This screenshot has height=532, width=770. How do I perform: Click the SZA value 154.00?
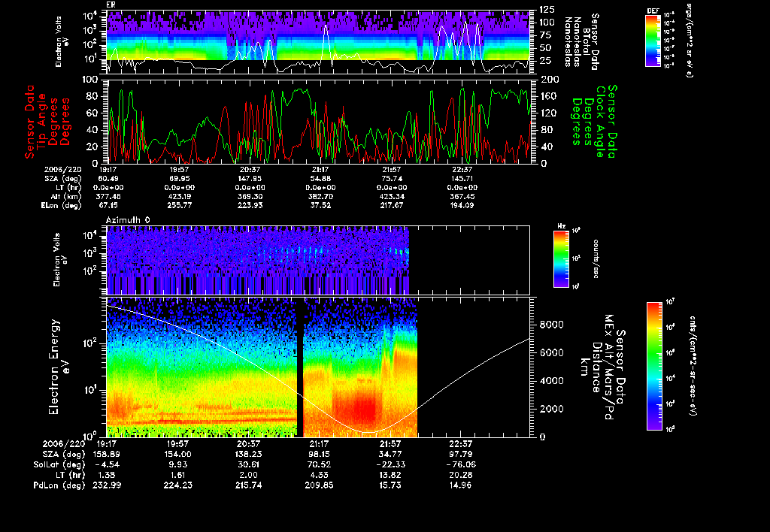(x=177, y=455)
